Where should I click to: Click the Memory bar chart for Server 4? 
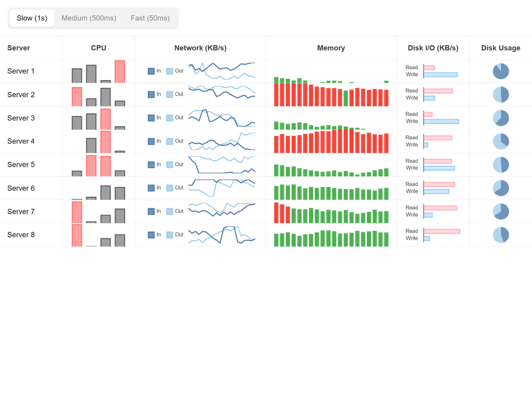[x=331, y=141]
